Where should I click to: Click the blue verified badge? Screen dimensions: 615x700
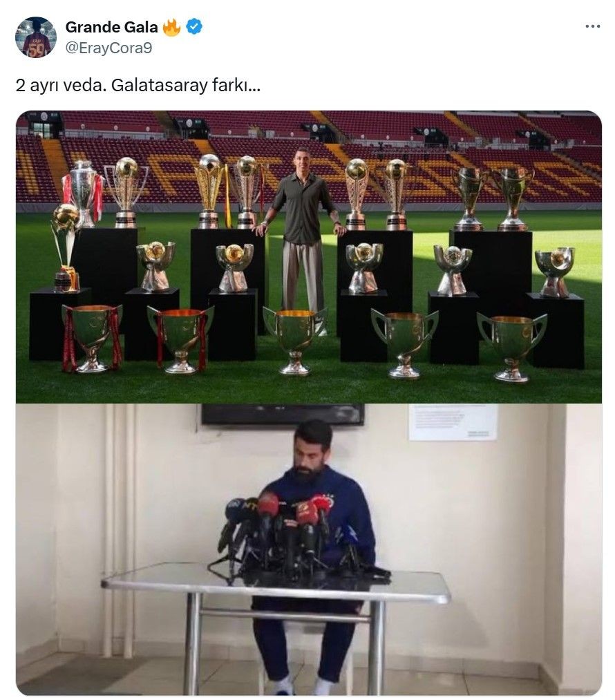click(x=193, y=27)
